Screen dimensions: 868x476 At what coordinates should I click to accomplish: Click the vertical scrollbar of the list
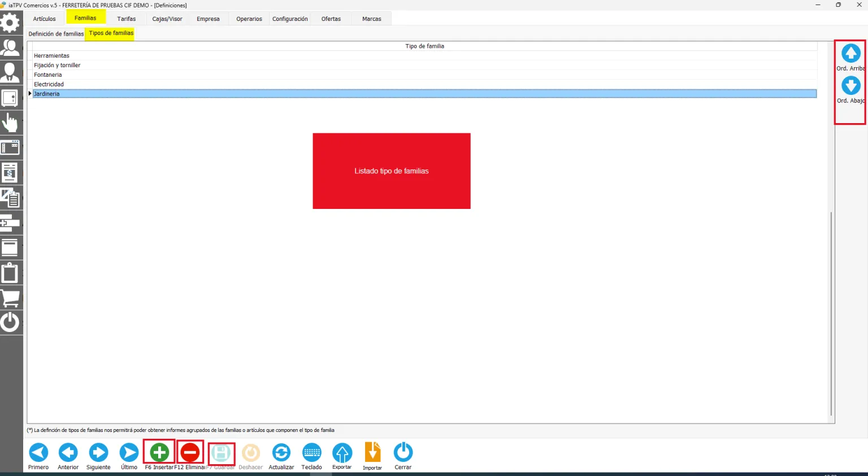[x=831, y=313]
